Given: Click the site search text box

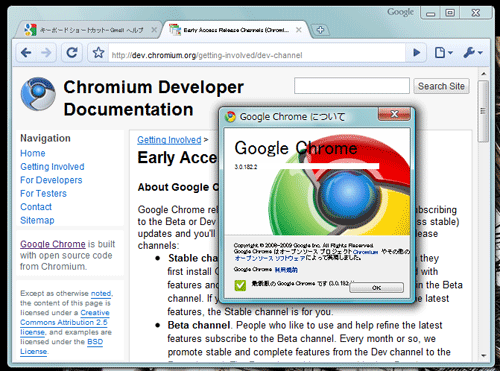Looking at the screenshot, I should (352, 86).
